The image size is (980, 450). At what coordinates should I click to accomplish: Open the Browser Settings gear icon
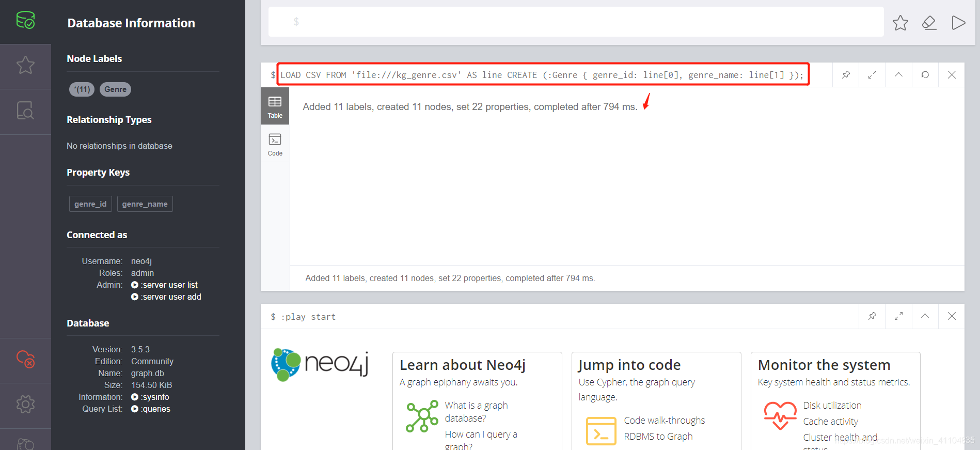[x=25, y=404]
